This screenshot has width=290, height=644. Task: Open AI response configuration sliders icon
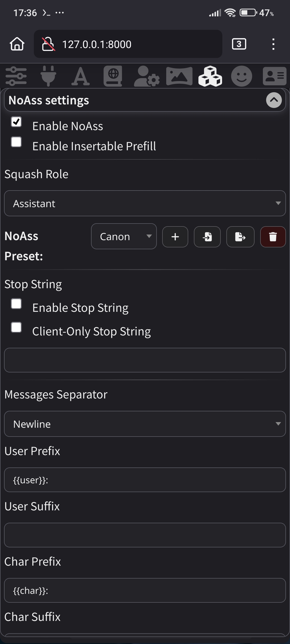click(x=16, y=76)
